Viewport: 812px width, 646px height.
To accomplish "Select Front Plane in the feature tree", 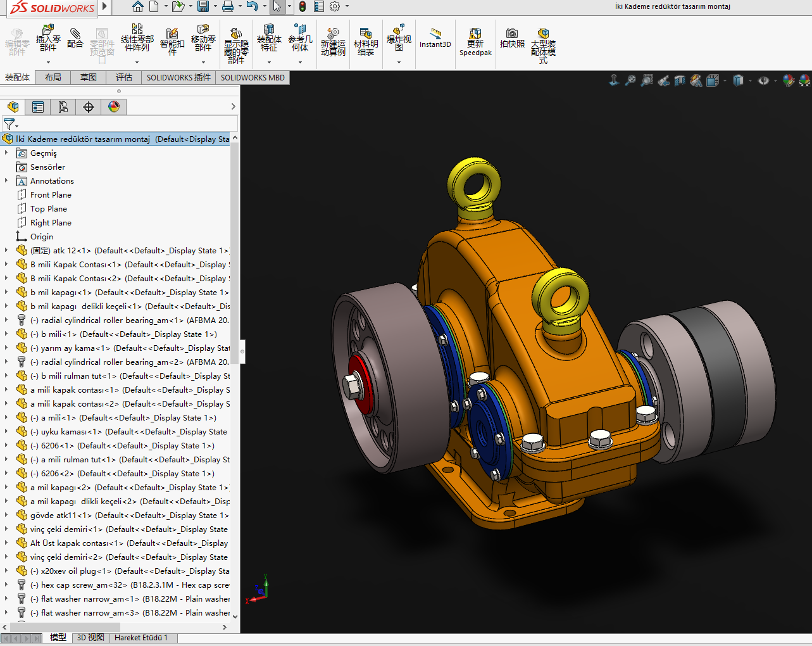I will (51, 194).
